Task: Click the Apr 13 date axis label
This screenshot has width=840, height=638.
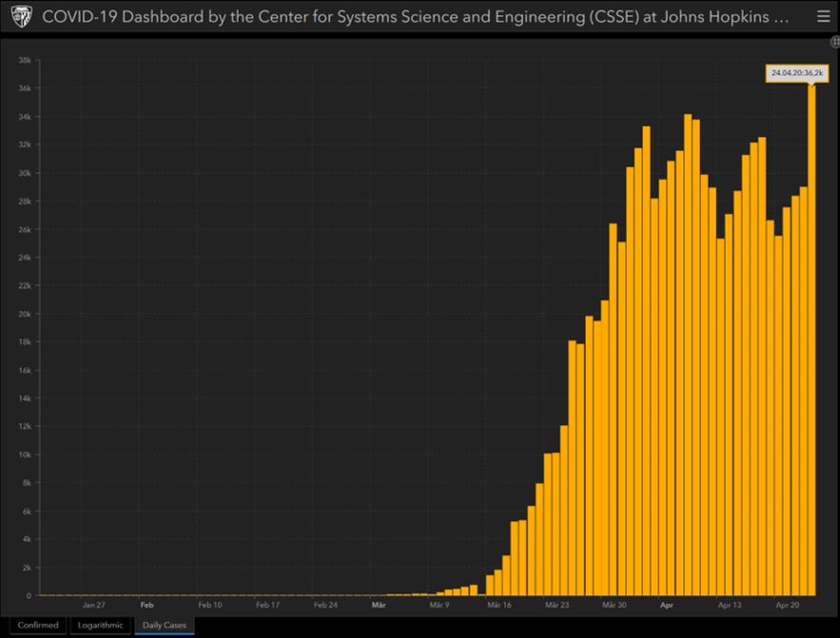Action: click(729, 605)
